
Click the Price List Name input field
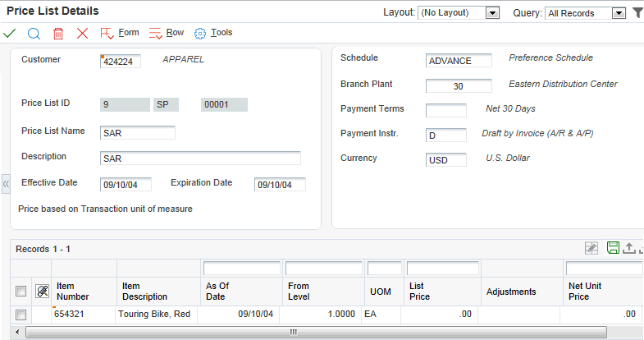click(138, 133)
